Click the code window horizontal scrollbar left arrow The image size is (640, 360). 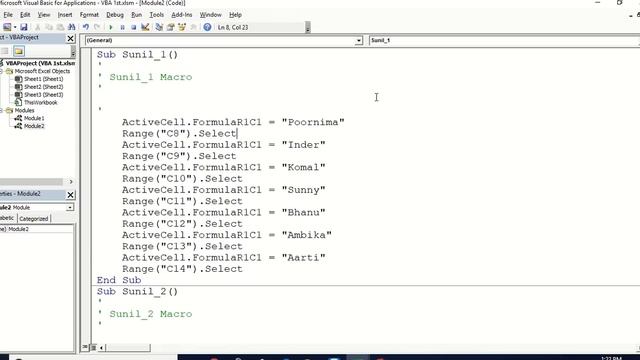(x=102, y=348)
